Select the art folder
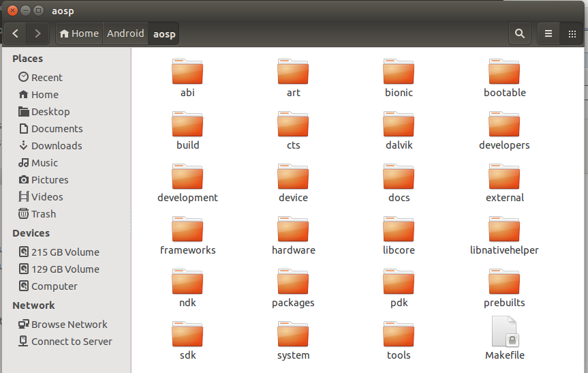Screen dimensions: 588x373 pyautogui.click(x=293, y=78)
